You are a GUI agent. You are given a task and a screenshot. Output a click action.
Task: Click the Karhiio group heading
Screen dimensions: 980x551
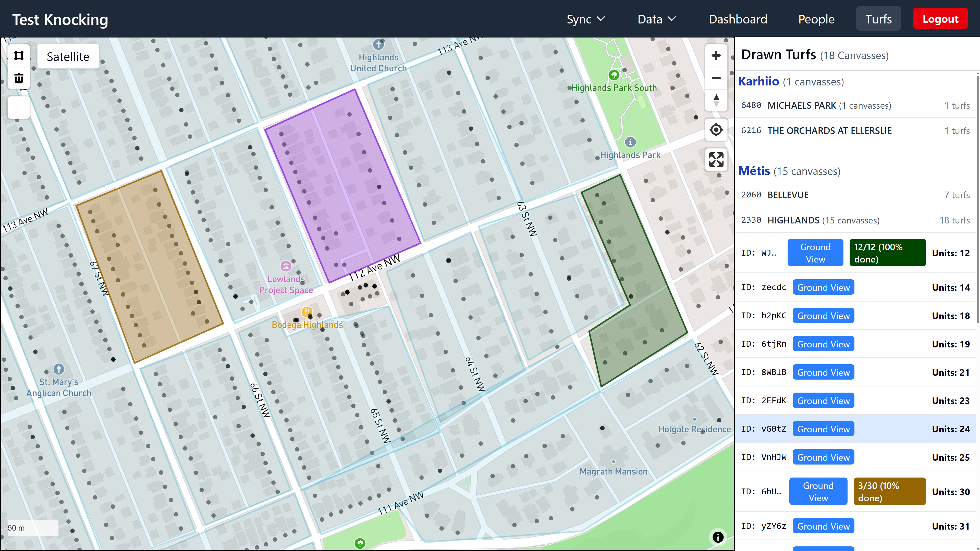pyautogui.click(x=758, y=81)
